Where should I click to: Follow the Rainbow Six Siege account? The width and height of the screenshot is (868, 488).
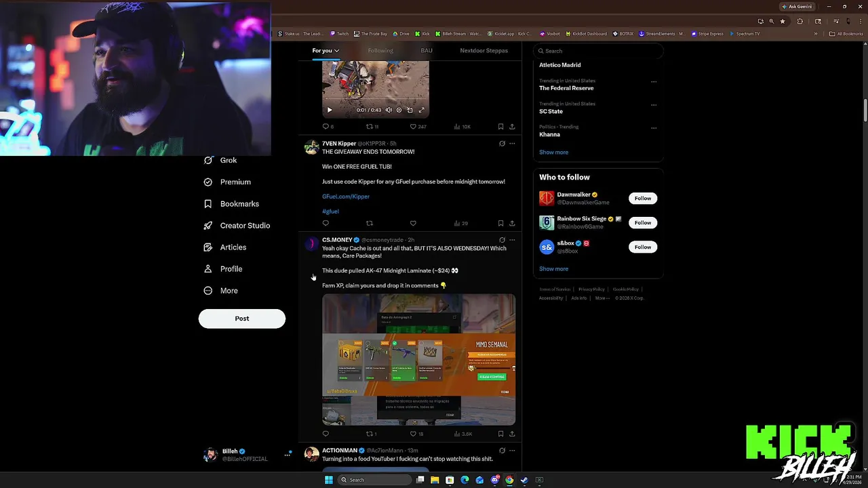click(x=643, y=223)
